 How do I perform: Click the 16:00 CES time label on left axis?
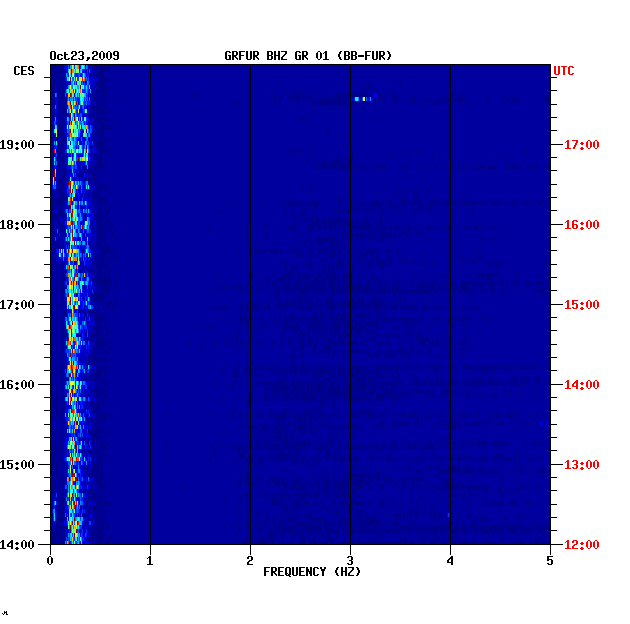(17, 385)
